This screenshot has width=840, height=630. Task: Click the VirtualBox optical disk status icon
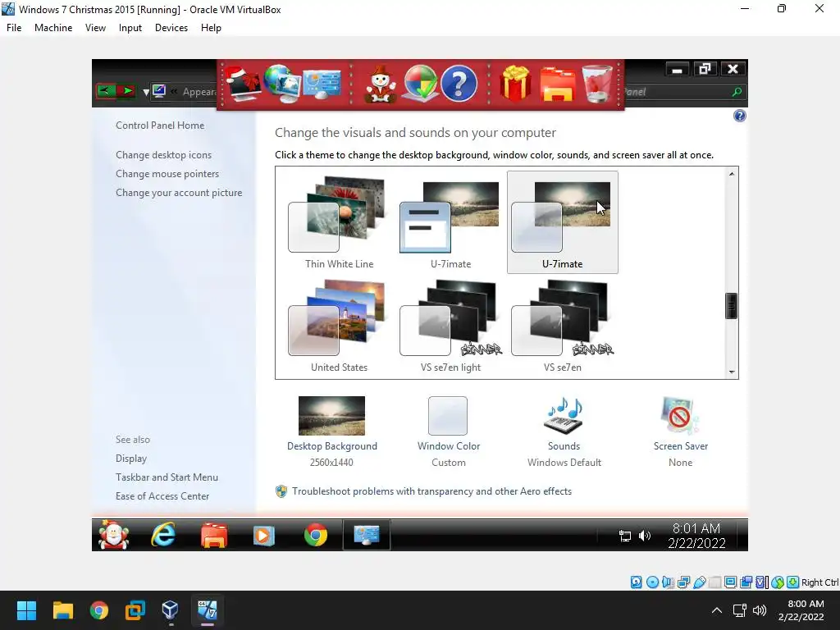[652, 582]
